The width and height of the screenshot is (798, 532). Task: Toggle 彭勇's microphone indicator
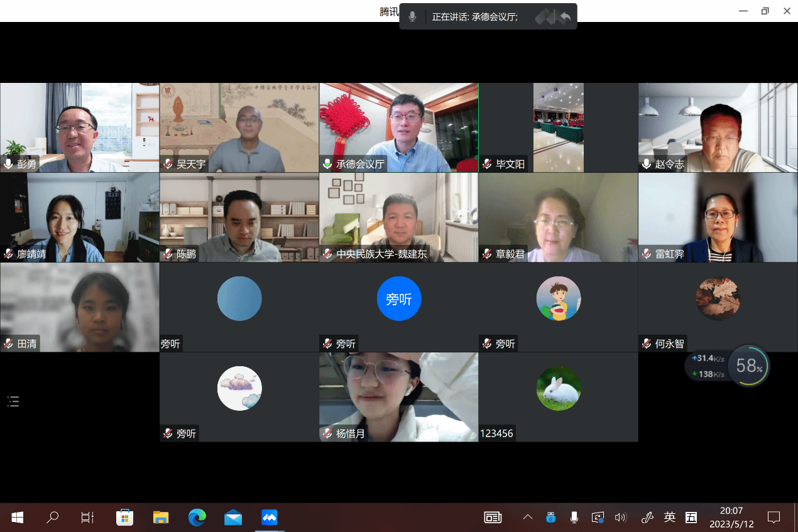pos(9,165)
